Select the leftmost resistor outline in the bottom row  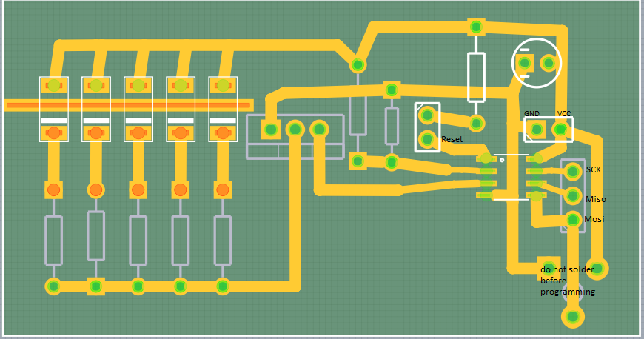(53, 241)
